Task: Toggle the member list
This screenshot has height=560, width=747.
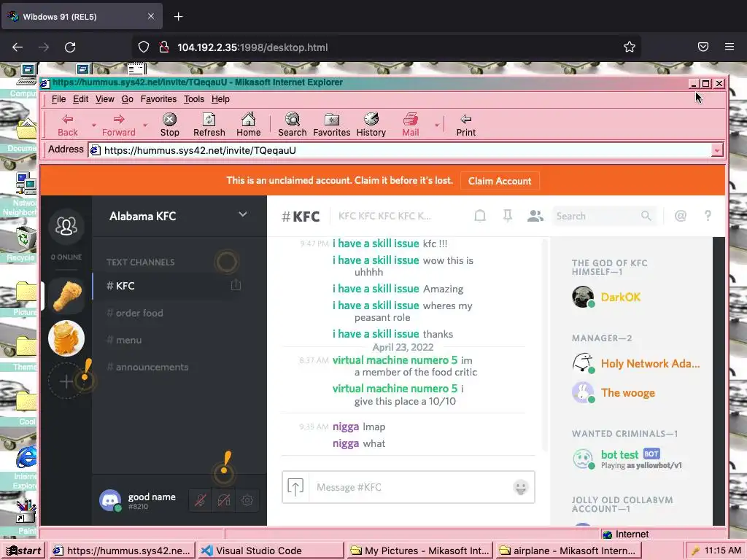Action: (535, 216)
